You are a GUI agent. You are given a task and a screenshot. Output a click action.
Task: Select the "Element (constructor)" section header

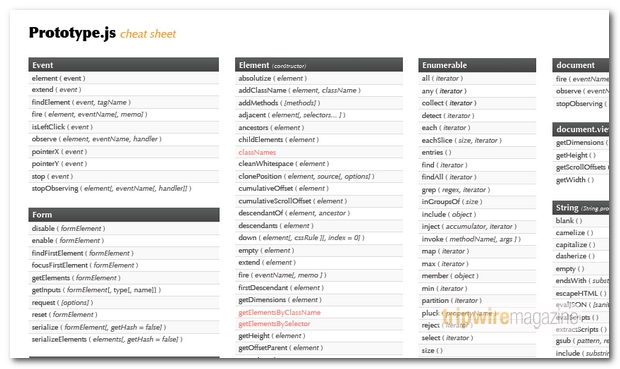(x=319, y=65)
